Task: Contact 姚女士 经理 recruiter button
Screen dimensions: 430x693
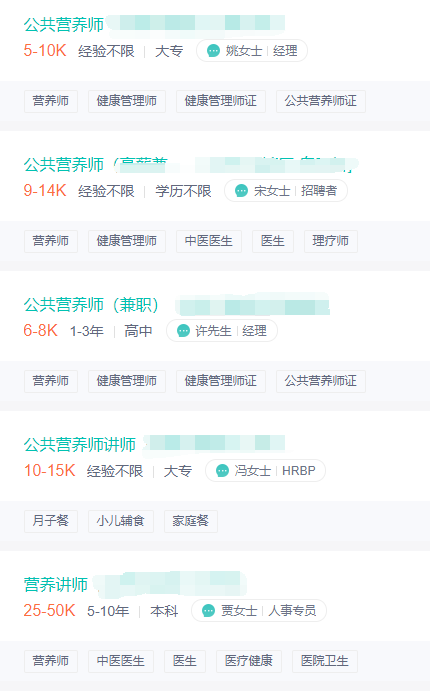Action: click(x=252, y=51)
